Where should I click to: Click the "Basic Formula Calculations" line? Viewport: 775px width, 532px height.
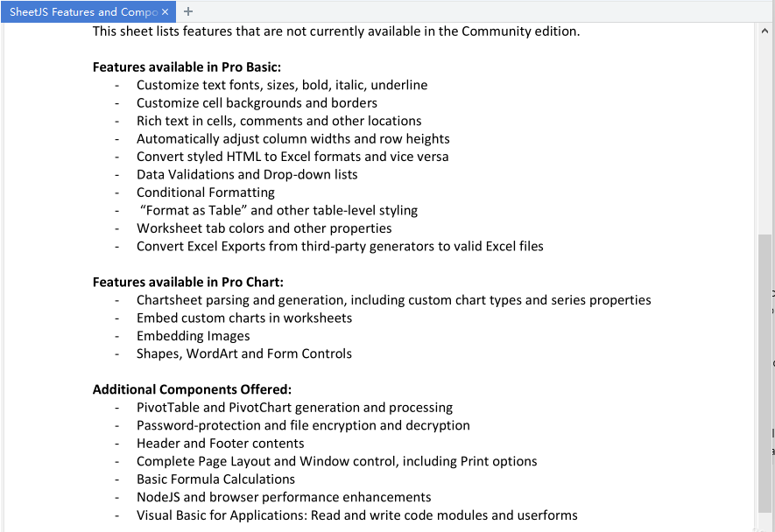215,479
